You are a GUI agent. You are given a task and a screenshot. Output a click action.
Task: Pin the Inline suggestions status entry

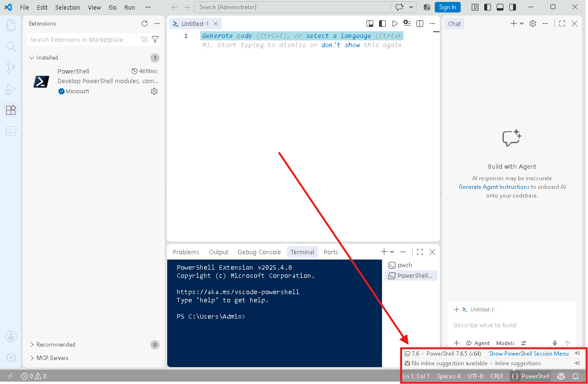[577, 363]
